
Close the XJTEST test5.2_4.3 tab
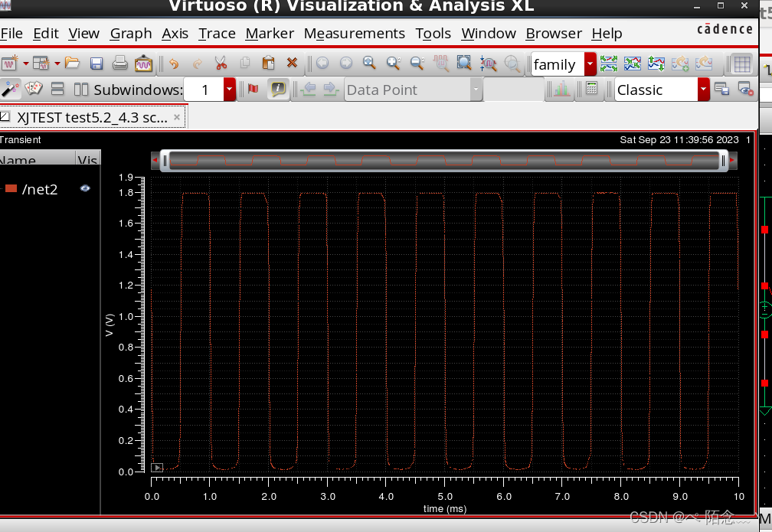tap(177, 117)
